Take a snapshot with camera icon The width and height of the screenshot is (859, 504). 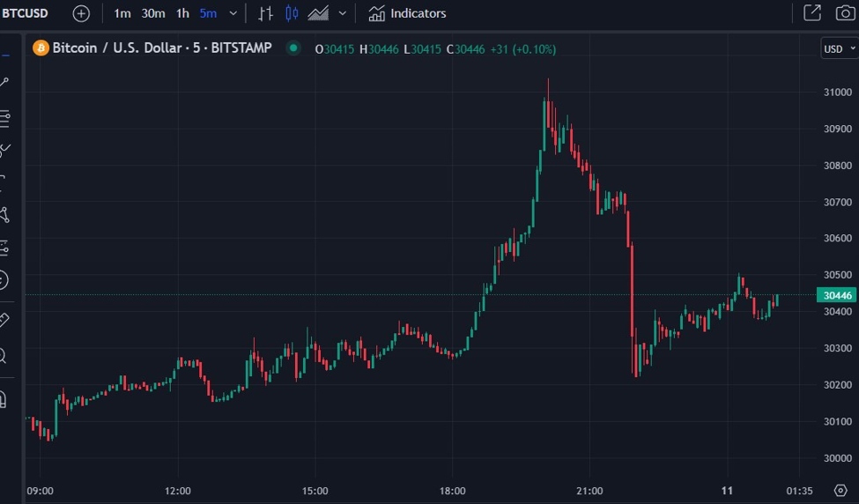click(x=845, y=13)
